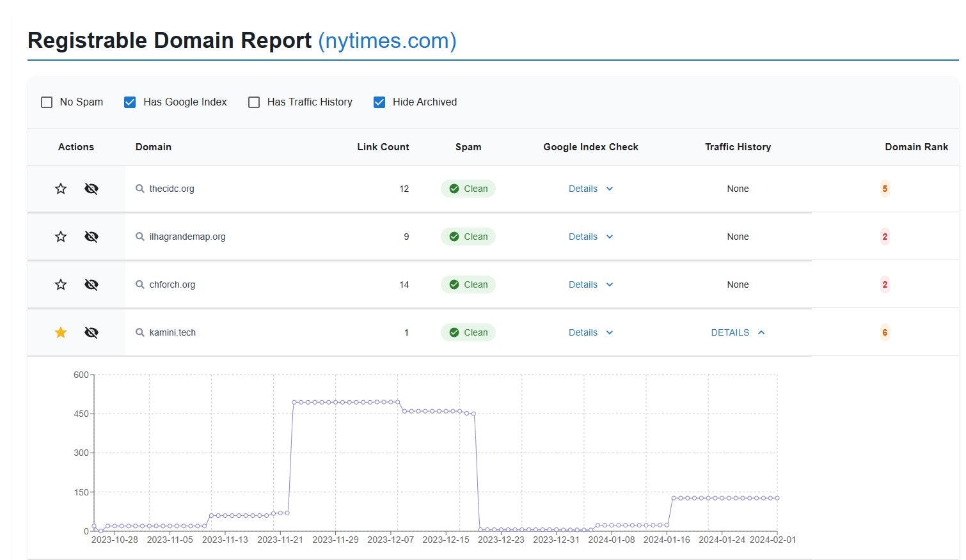Enable the No Spam checkbox

pyautogui.click(x=47, y=102)
